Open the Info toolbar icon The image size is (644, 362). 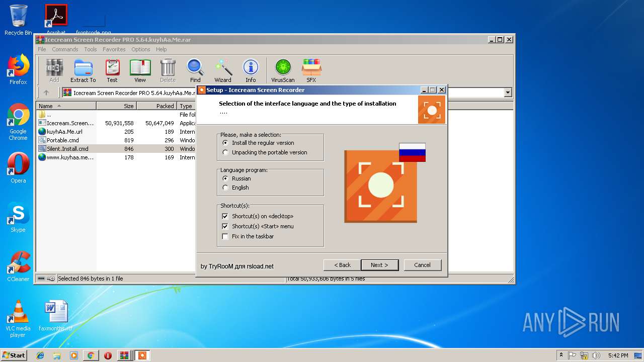[251, 70]
